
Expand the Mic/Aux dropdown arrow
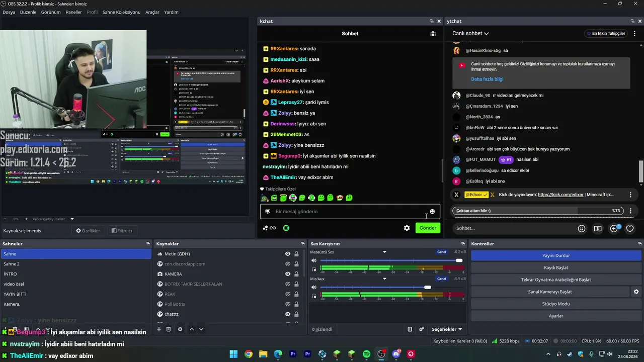(x=384, y=279)
